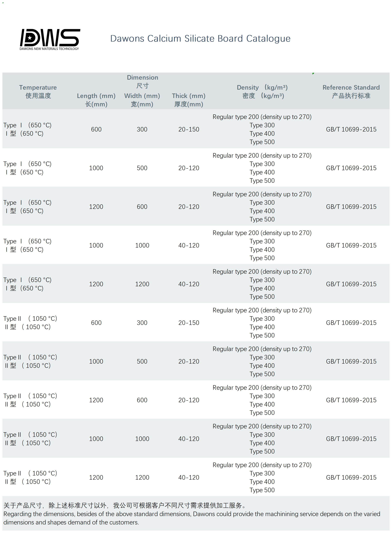
Task: Click GB/T 10699-2015 in the first row
Action: pyautogui.click(x=351, y=129)
